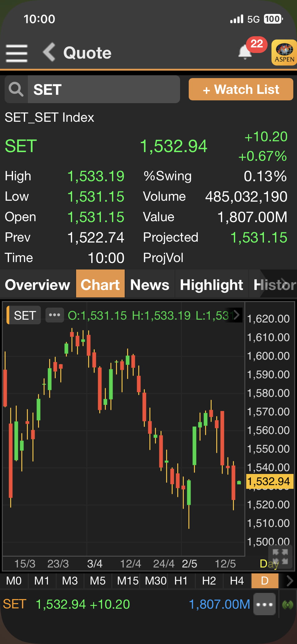Image resolution: width=297 pixels, height=644 pixels.
Task: Tap the back arrow beside Quote
Action: (49, 52)
